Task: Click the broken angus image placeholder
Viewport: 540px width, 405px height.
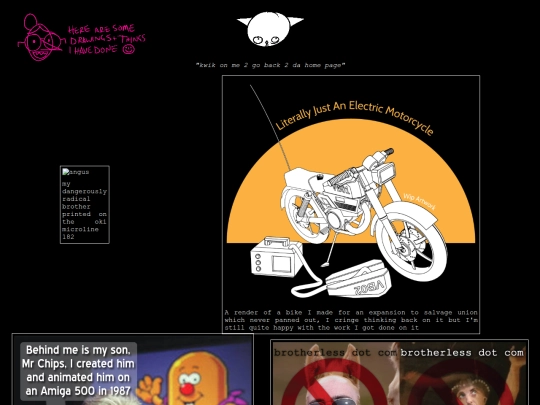Action: click(x=75, y=172)
